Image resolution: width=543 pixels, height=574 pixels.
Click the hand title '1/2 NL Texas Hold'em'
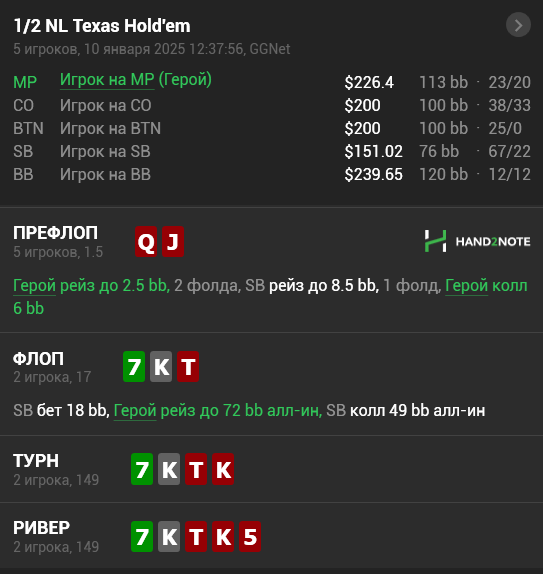(x=102, y=26)
